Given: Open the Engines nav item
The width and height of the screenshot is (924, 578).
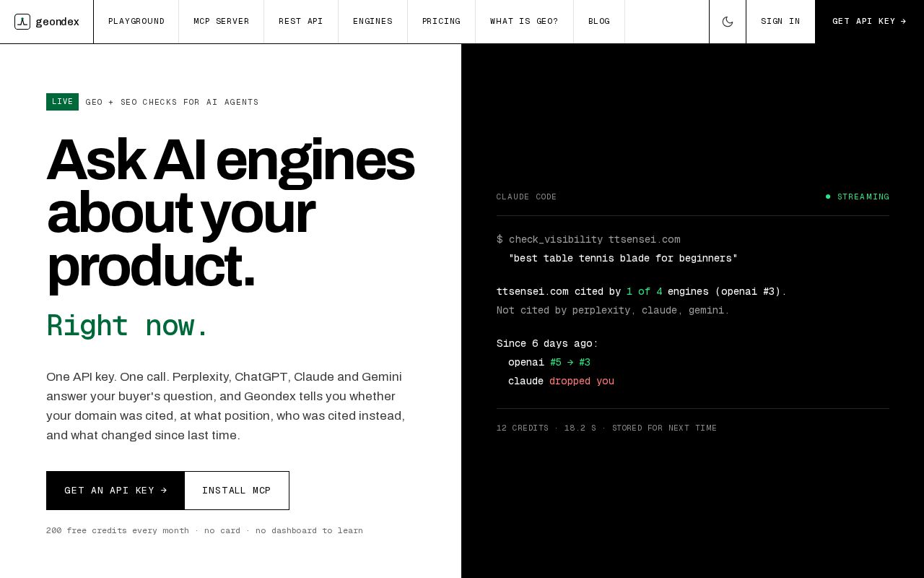Looking at the screenshot, I should 372,22.
